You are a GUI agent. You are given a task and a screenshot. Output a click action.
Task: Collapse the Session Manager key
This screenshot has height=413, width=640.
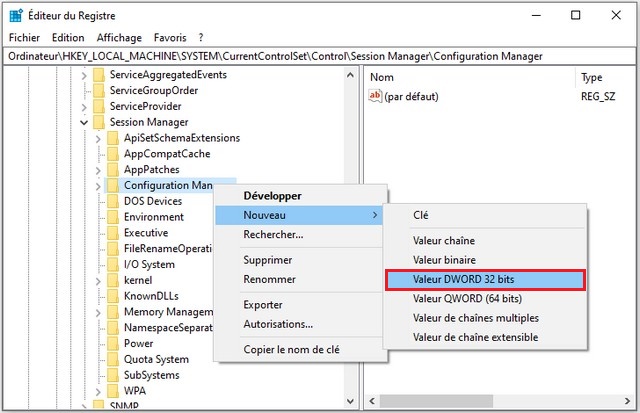[84, 122]
